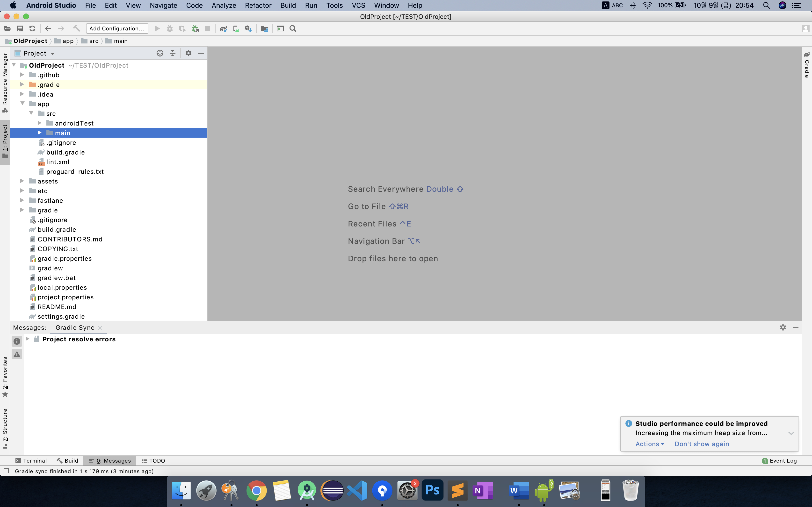Click Select Opened File target icon
812x507 pixels.
pos(160,53)
